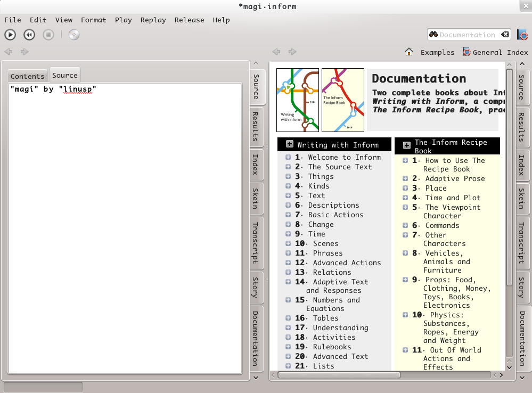Open the Release menu
The height and width of the screenshot is (393, 532).
tap(190, 20)
